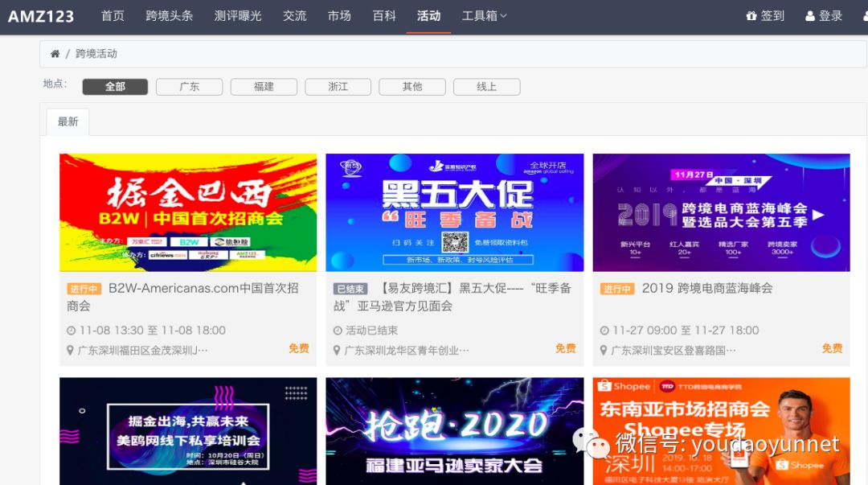This screenshot has height=485, width=868.
Task: Click the clock icon beside 11-27 09:00
Action: 604,331
